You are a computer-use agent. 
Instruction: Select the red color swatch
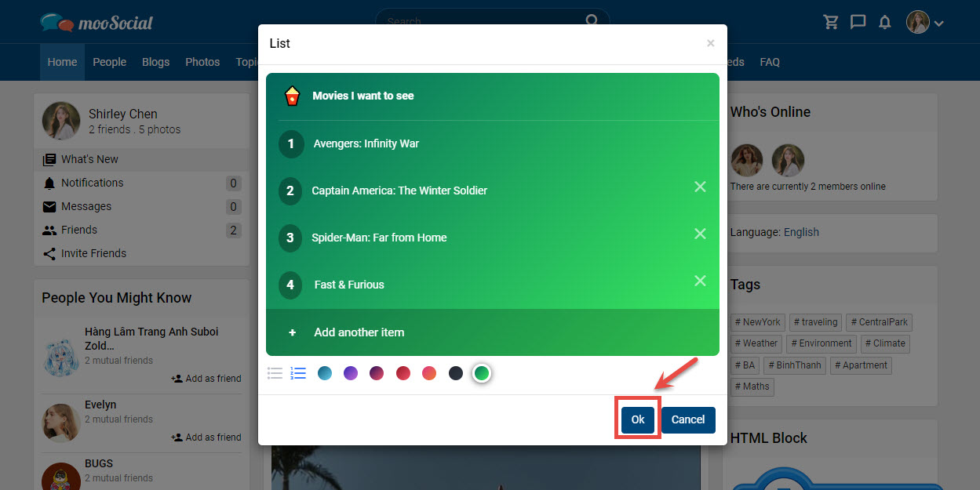tap(403, 373)
